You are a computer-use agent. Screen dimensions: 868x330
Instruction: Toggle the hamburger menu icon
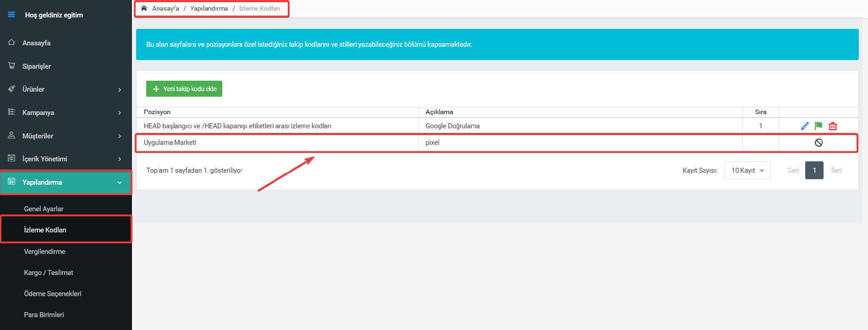[x=11, y=15]
